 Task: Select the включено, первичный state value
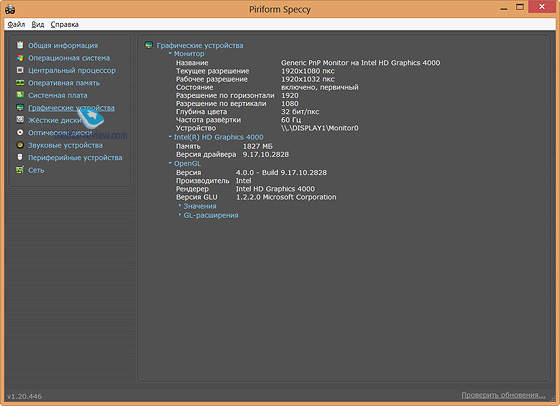click(x=320, y=87)
